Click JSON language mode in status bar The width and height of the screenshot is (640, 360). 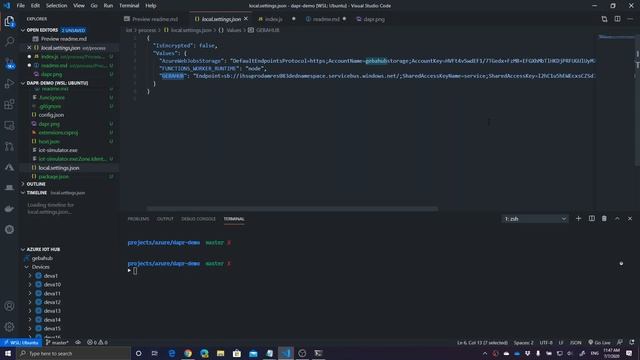[x=576, y=342]
